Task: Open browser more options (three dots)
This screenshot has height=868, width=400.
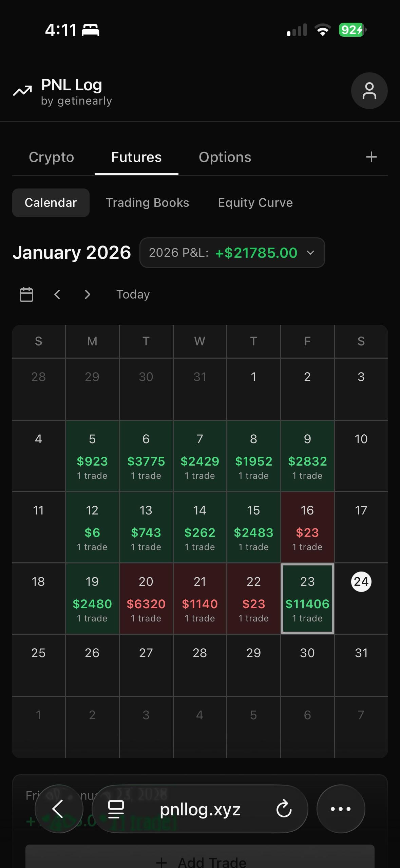Action: click(340, 809)
